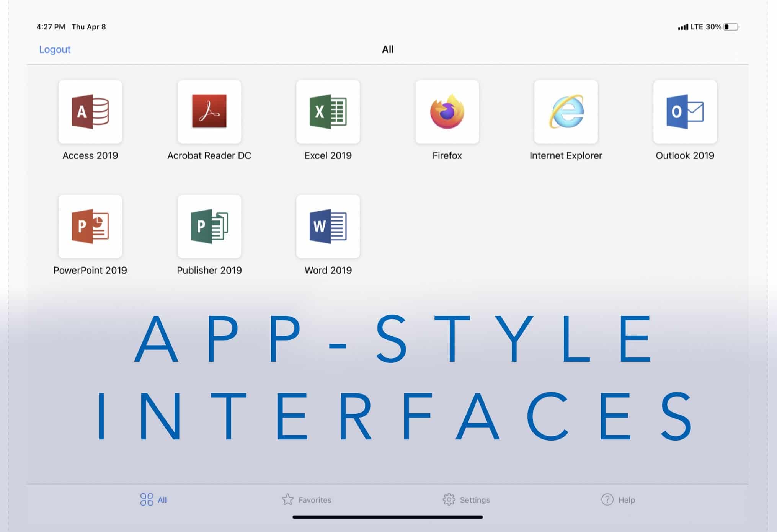Switch to the All tab
Screen dimensions: 777x532
153,500
